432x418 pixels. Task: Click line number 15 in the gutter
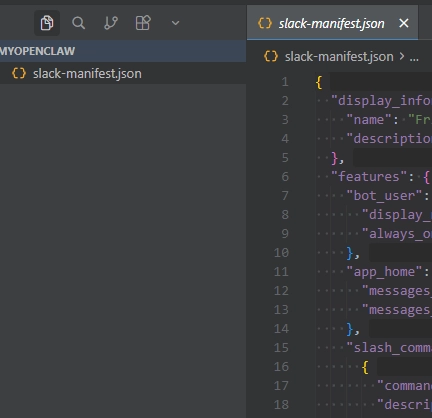(281, 348)
